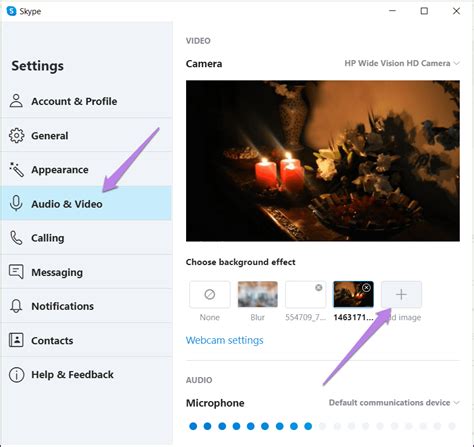
Task: Select the 554709_7 background image
Action: click(305, 295)
